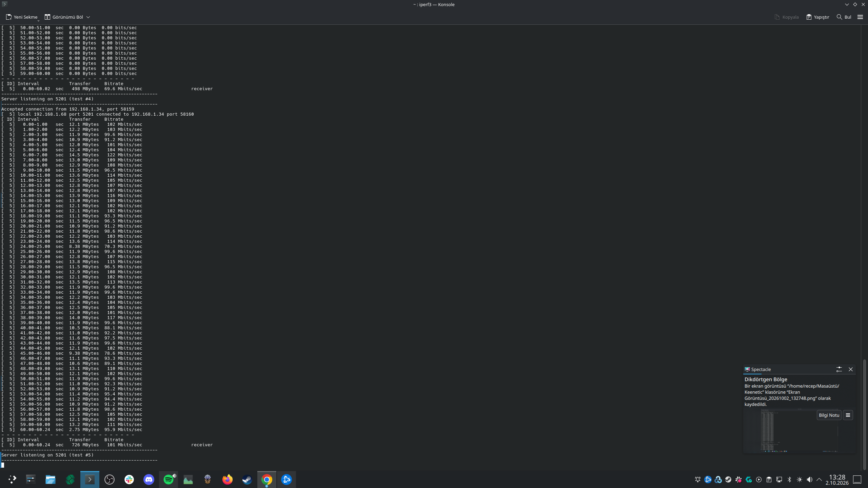Switch to Spotify in the taskbar

pos(169,479)
